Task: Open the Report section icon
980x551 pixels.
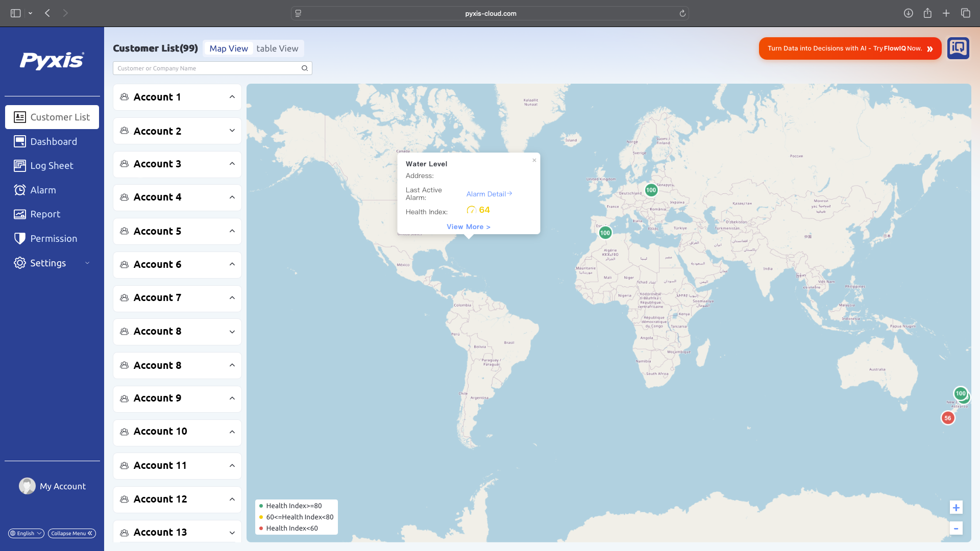Action: [19, 214]
